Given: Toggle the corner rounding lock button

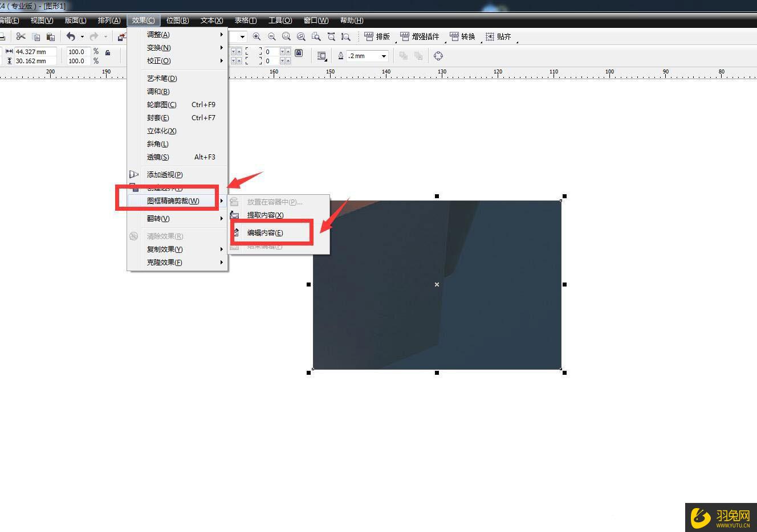Looking at the screenshot, I should click(x=299, y=52).
